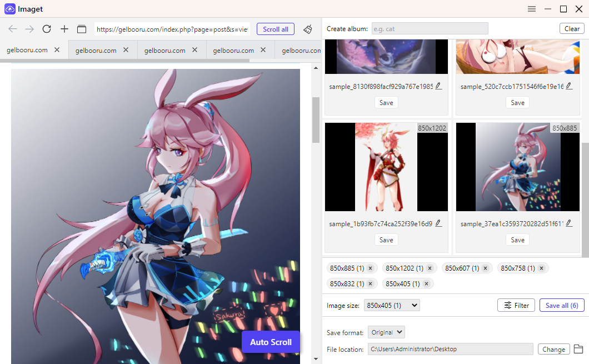Click the webpage scroll down arrow
This screenshot has height=364, width=589.
(316, 359)
